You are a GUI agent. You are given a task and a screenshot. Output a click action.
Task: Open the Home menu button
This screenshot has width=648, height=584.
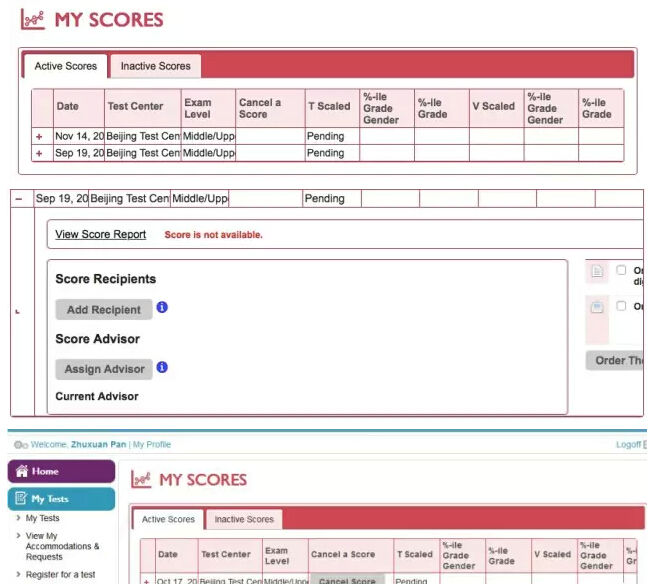pyautogui.click(x=61, y=471)
